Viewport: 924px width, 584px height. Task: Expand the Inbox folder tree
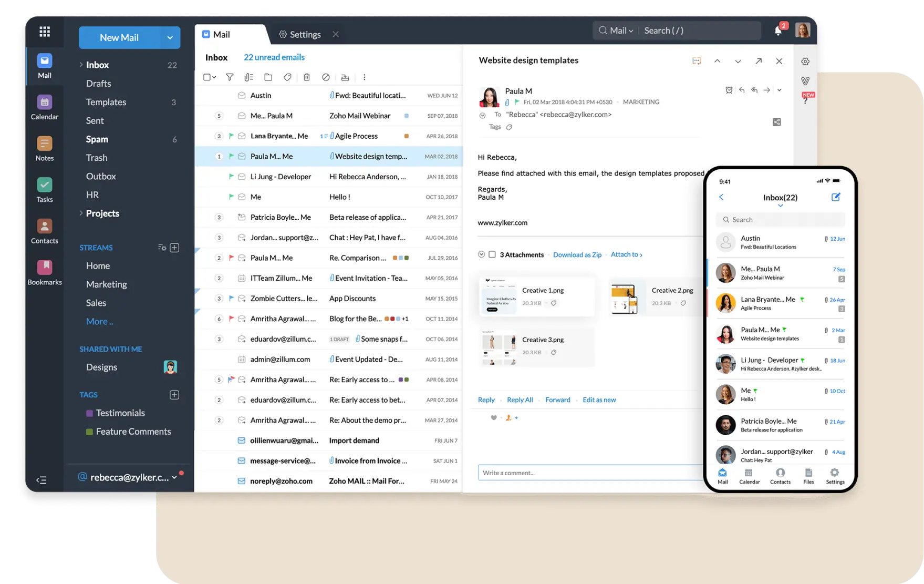click(x=81, y=65)
